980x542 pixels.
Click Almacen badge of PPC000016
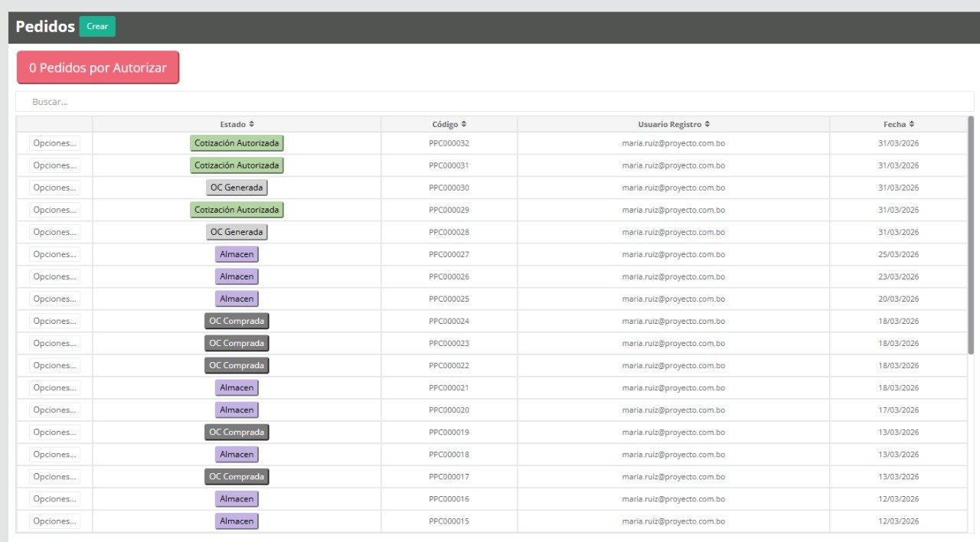(237, 498)
